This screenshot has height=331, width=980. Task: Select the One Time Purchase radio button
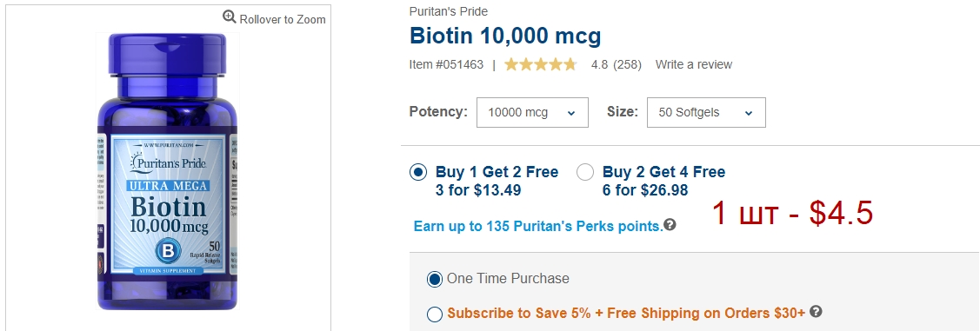435,279
